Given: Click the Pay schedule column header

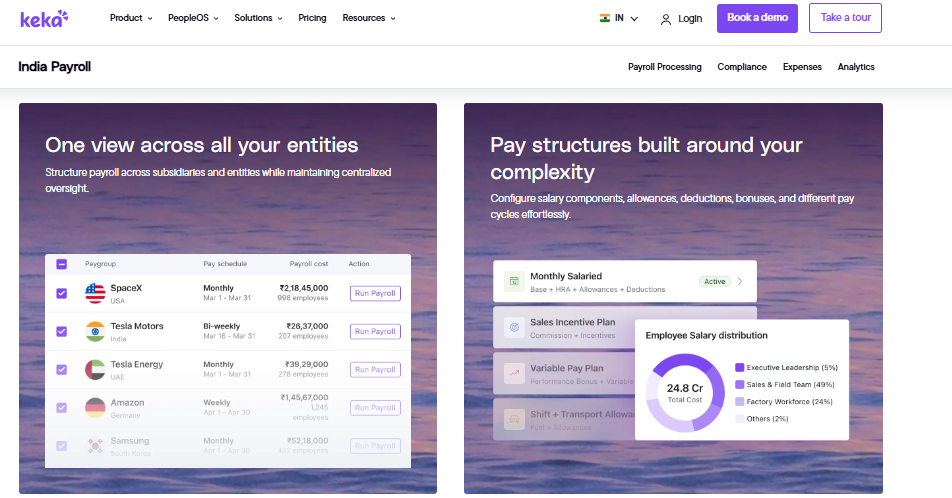Looking at the screenshot, I should point(225,264).
